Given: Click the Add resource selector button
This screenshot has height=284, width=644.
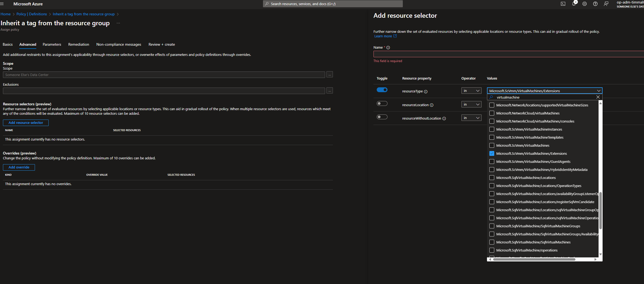Looking at the screenshot, I should coord(26,123).
